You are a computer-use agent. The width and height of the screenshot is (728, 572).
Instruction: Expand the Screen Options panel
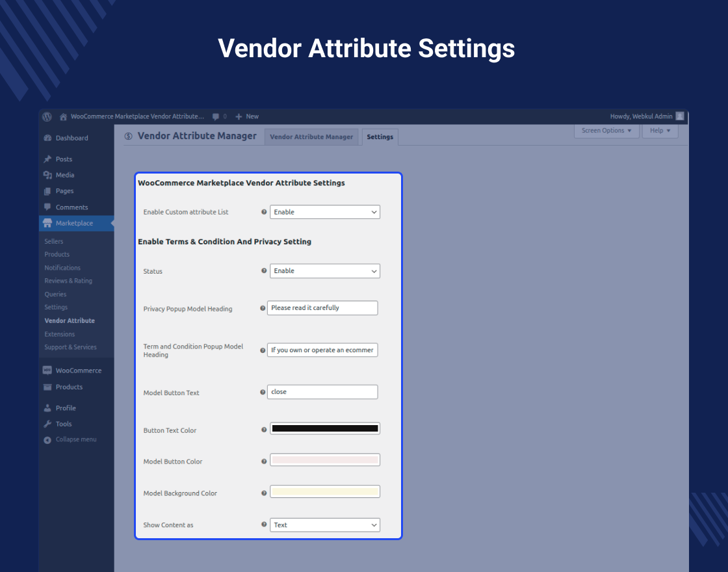point(606,131)
